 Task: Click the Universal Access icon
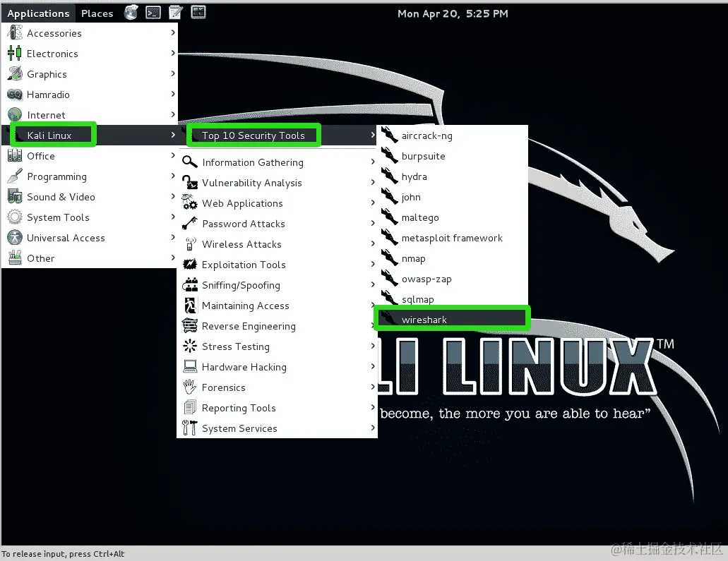coord(15,237)
